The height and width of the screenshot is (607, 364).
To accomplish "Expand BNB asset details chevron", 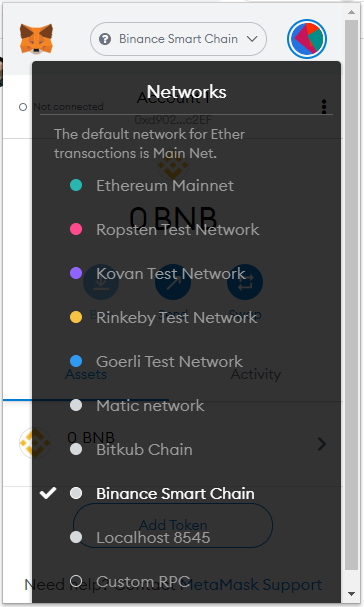I will [x=321, y=444].
